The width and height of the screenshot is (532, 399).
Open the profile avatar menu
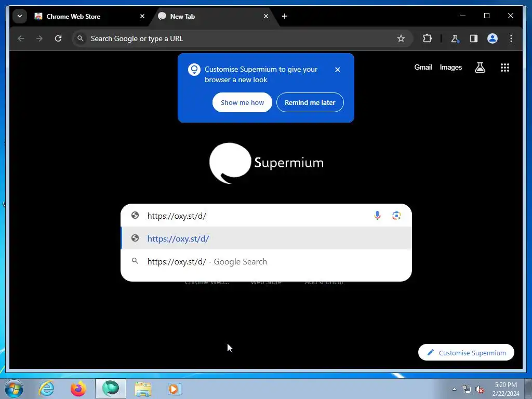(x=493, y=38)
